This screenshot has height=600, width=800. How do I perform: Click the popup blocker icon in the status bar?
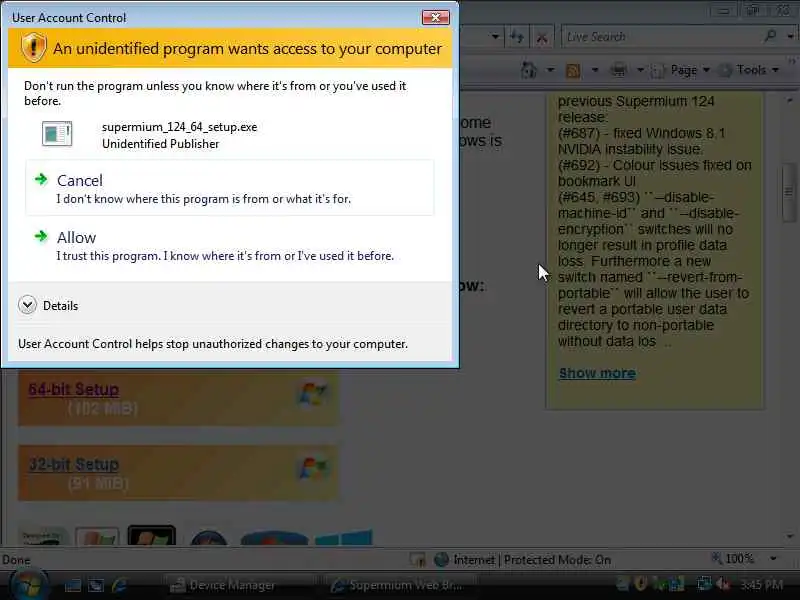click(418, 560)
